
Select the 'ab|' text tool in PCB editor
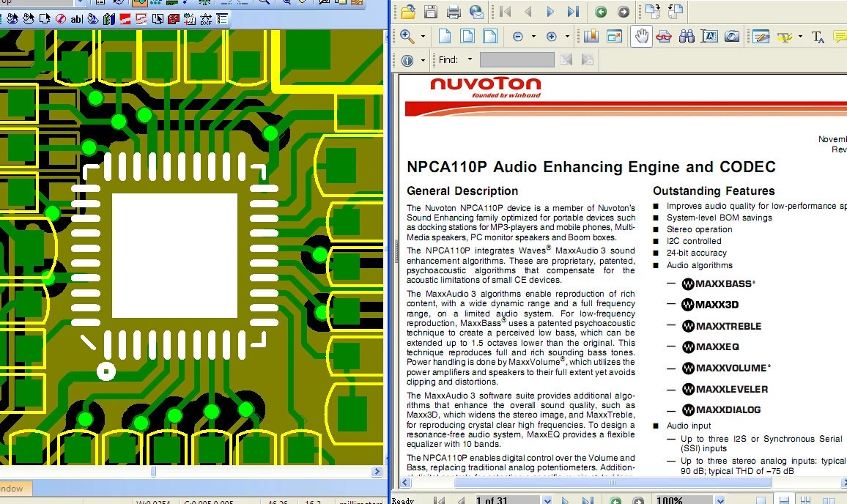(x=76, y=20)
